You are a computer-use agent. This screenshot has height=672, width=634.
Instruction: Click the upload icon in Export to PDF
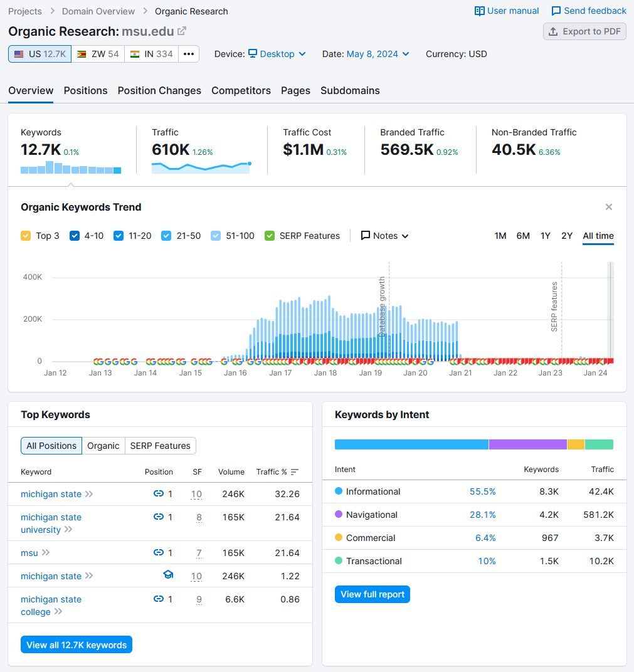[553, 32]
